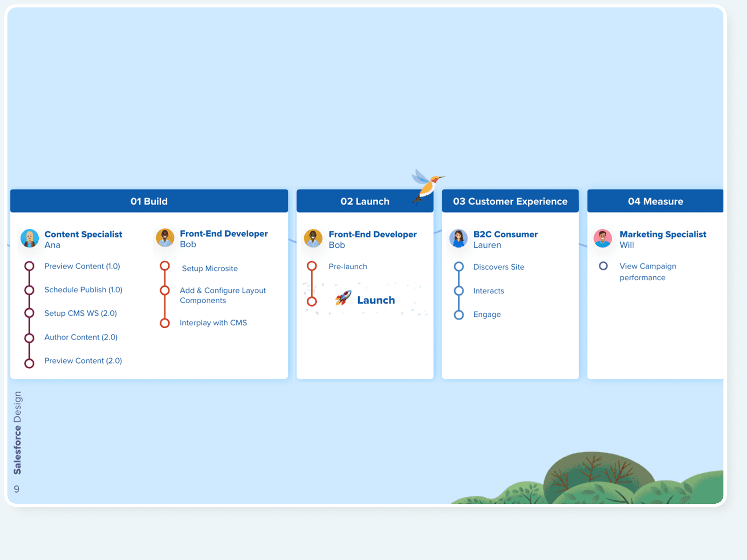Image resolution: width=747 pixels, height=560 pixels.
Task: Click the View Campaign performance marker
Action: 603,266
